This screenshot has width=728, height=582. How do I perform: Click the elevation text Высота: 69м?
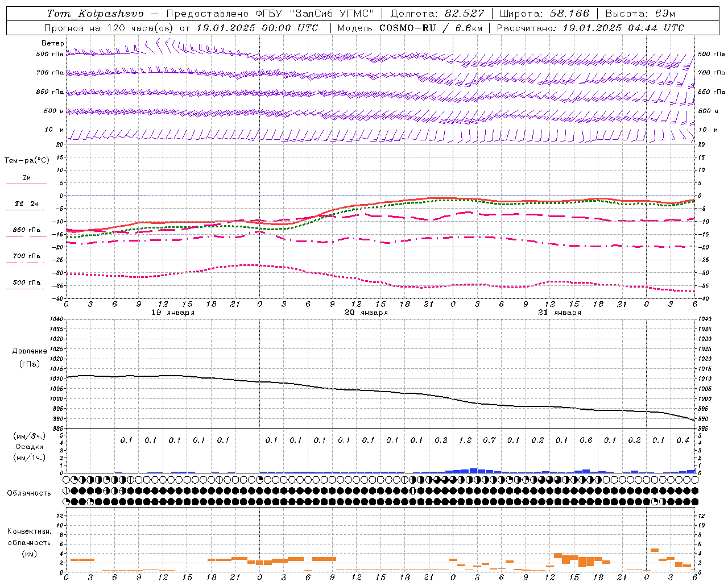click(x=640, y=14)
